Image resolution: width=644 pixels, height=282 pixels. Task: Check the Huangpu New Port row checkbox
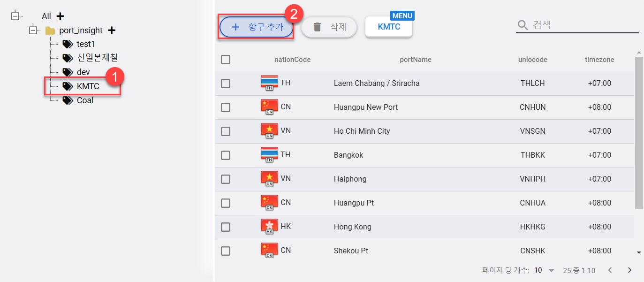coord(226,107)
